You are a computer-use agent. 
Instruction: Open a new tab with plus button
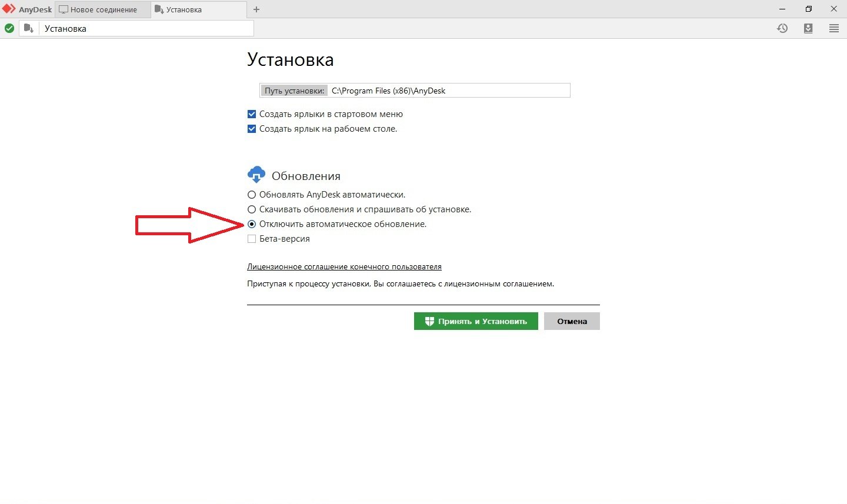tap(256, 9)
